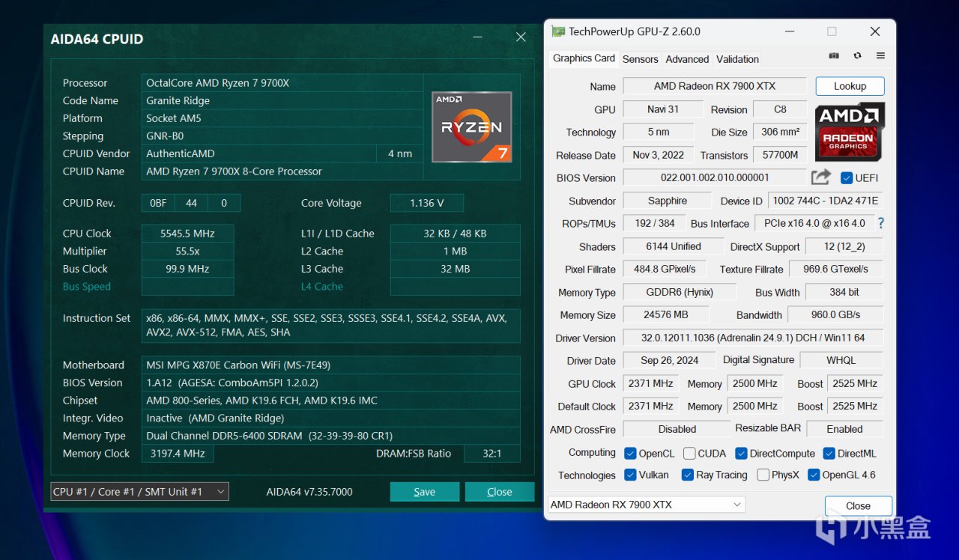Click the AMD CrossFire value "Disabled"
The height and width of the screenshot is (560, 959).
click(677, 429)
